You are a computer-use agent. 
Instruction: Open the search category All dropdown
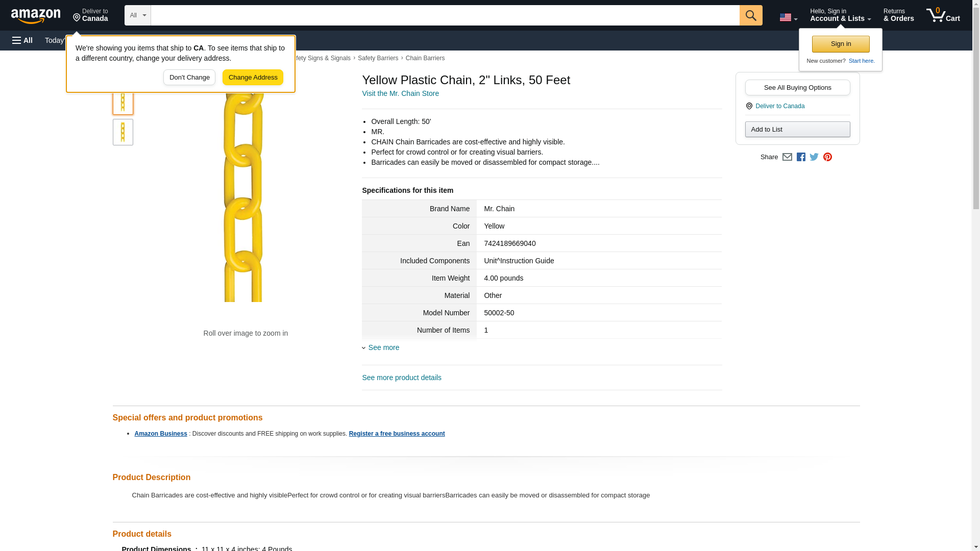click(137, 15)
